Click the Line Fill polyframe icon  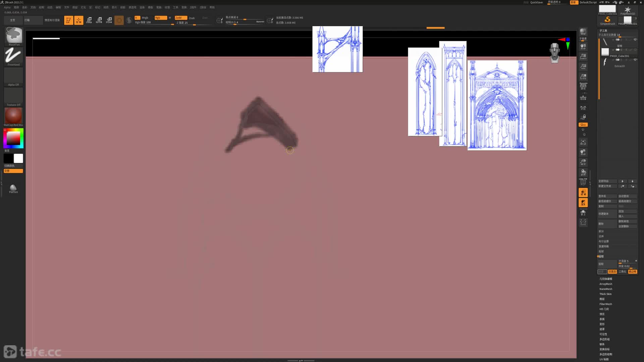[583, 182]
